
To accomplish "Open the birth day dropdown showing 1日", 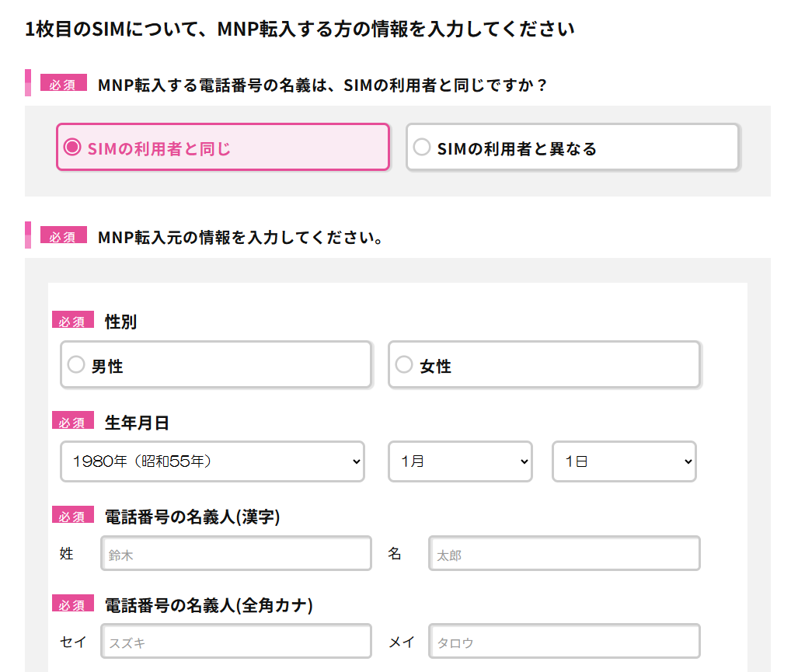I will click(624, 461).
